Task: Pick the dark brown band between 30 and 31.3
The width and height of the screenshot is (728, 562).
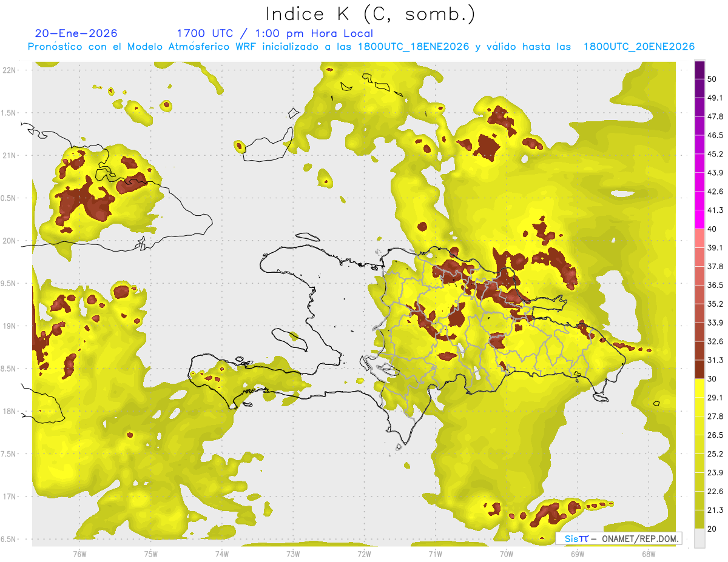Action: (x=699, y=369)
